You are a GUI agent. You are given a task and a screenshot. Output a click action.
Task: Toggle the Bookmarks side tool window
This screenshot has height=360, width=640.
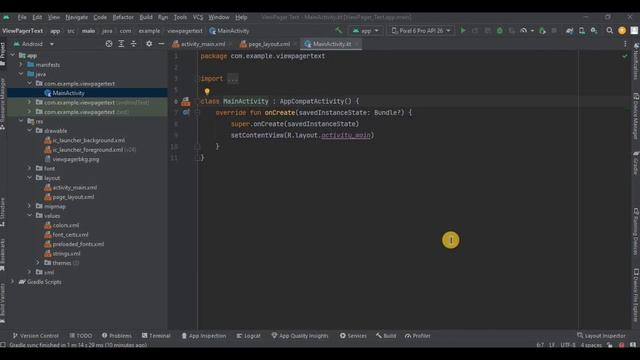[x=3, y=255]
